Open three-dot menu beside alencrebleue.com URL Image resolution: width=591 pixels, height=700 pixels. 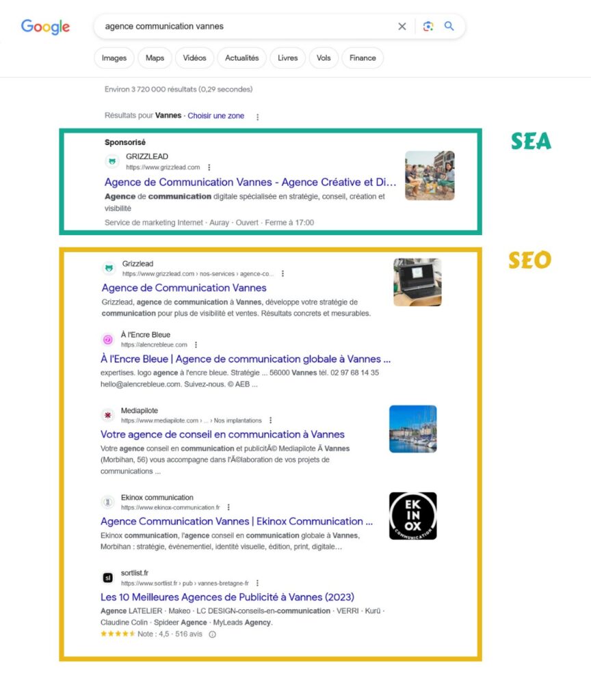click(196, 345)
